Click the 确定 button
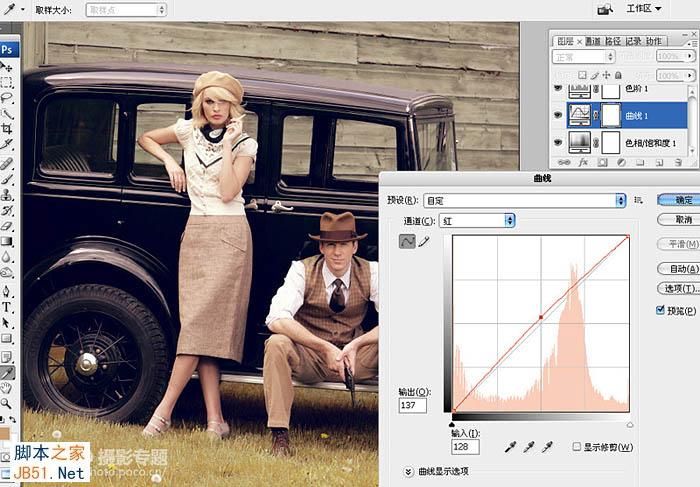Viewport: 700px width, 487px height. click(679, 200)
